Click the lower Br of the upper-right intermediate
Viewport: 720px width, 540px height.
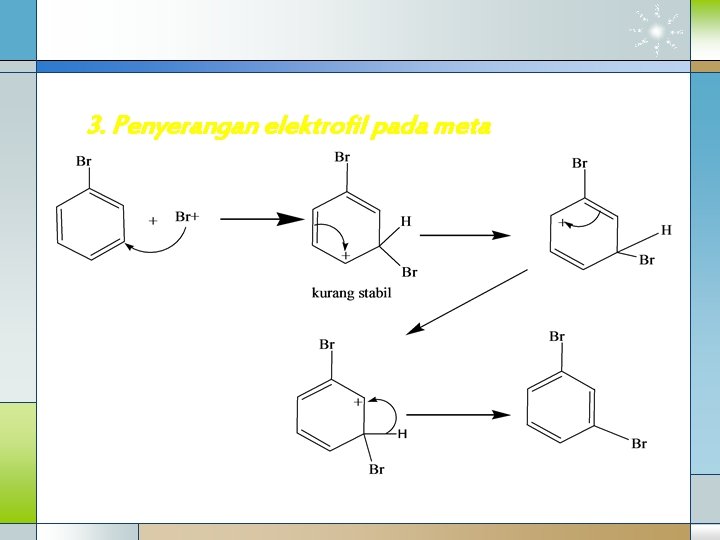[x=647, y=260]
